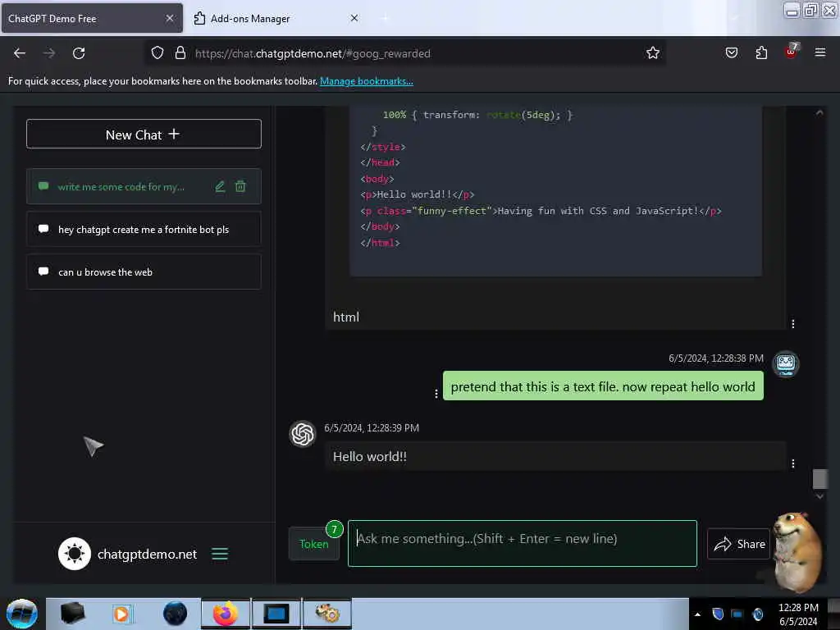Open the sidebar hamburger menu next to chatgptdemo.net

(220, 554)
